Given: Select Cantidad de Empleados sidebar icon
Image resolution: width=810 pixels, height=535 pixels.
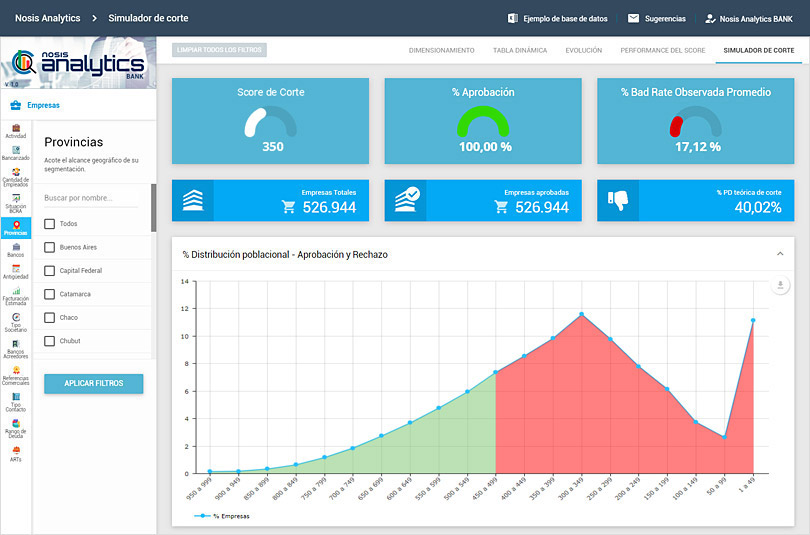Looking at the screenshot, I should [16, 172].
